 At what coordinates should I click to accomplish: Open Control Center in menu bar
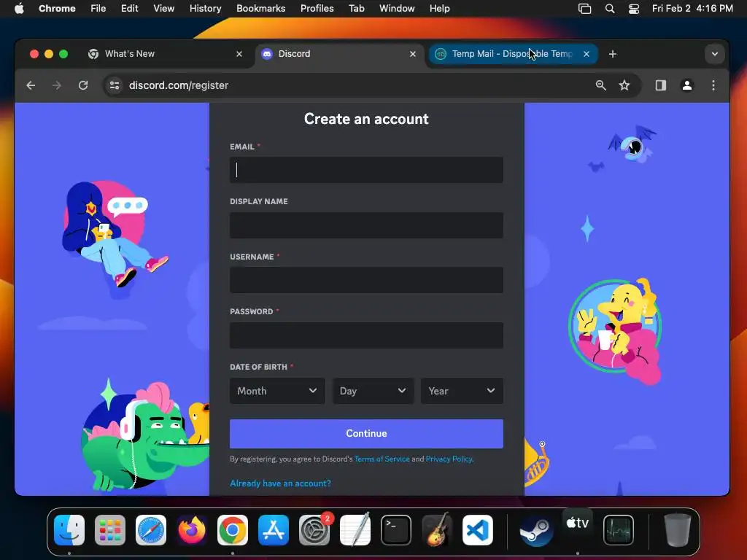[634, 9]
